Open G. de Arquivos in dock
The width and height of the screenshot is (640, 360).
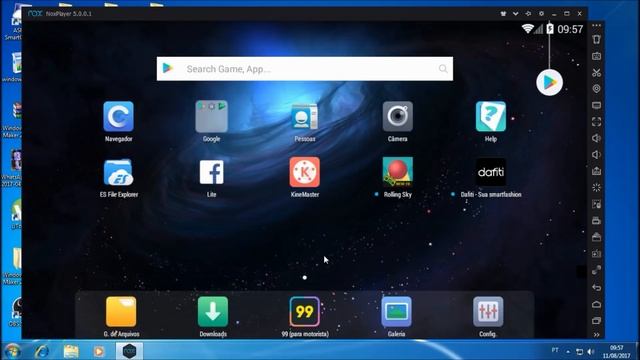pyautogui.click(x=121, y=311)
